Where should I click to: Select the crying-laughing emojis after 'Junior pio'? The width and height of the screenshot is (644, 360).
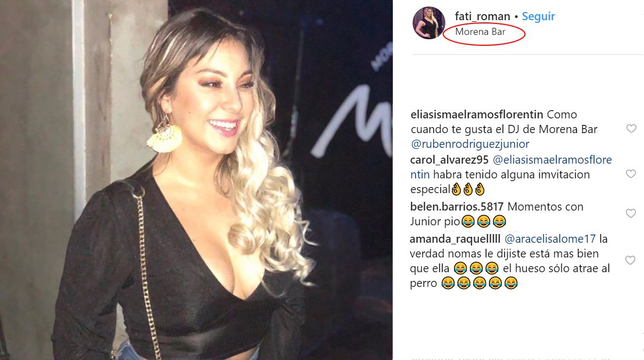(x=484, y=221)
